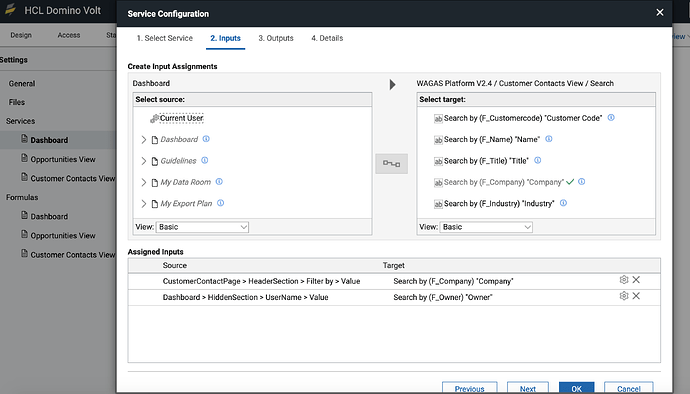Image resolution: width=690 pixels, height=394 pixels.
Task: Open the target View dropdown
Action: click(x=486, y=227)
